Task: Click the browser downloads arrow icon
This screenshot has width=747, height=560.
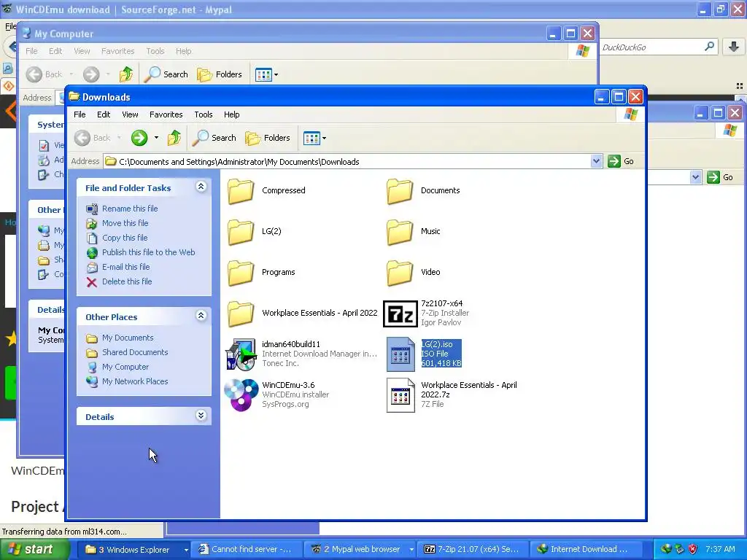Action: [x=734, y=47]
